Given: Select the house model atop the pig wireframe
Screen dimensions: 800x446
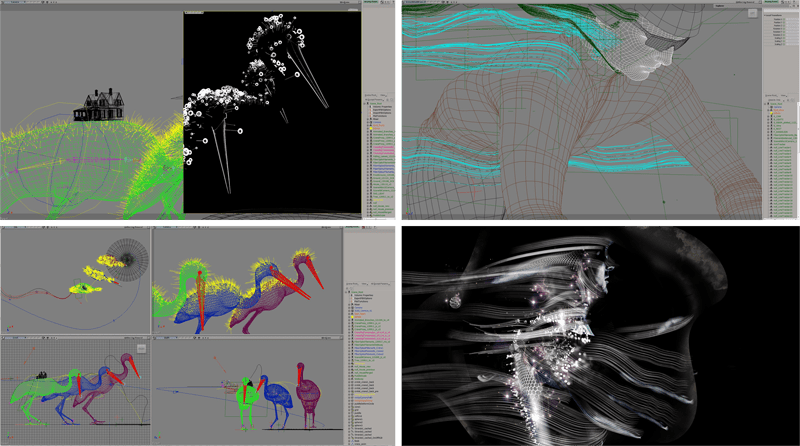Looking at the screenshot, I should pyautogui.click(x=99, y=106).
